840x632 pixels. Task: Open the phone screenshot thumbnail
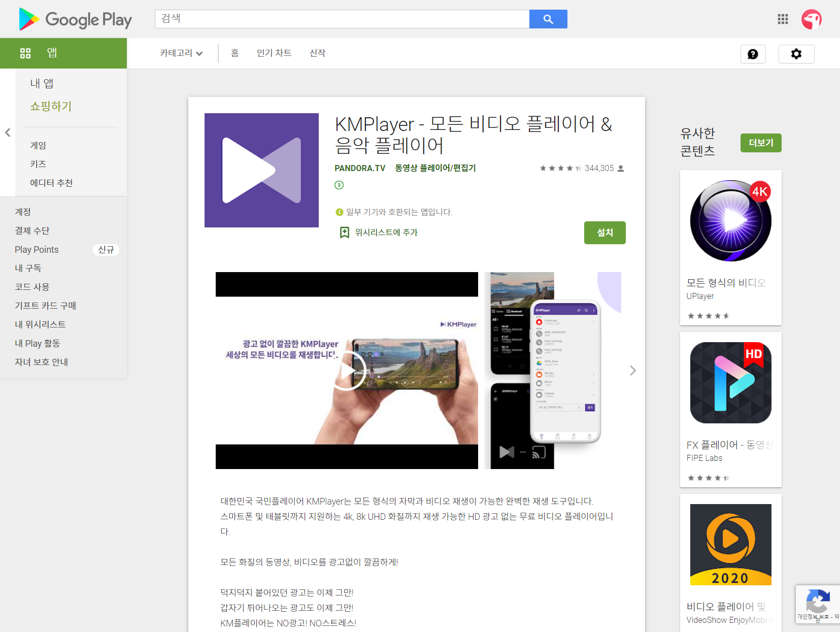click(552, 371)
